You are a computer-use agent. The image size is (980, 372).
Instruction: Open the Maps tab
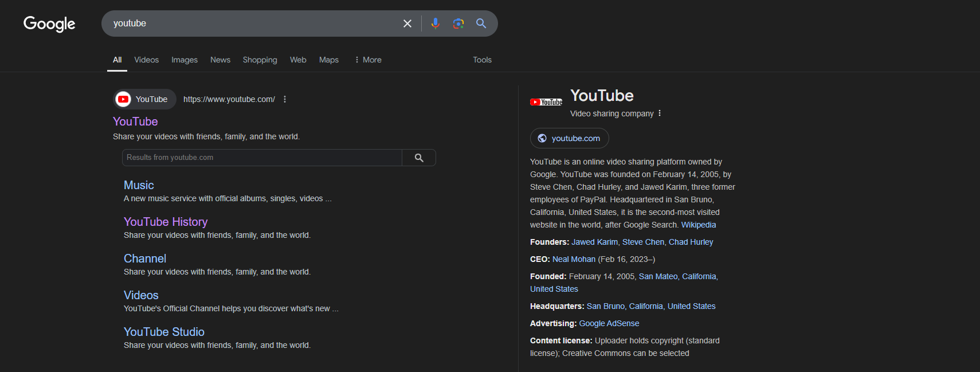tap(329, 60)
